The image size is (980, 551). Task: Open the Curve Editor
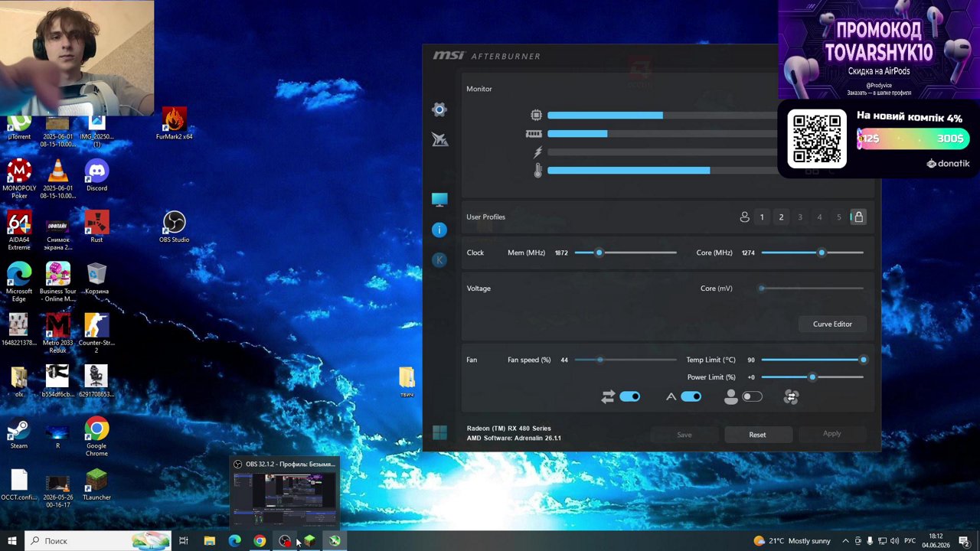click(x=832, y=324)
